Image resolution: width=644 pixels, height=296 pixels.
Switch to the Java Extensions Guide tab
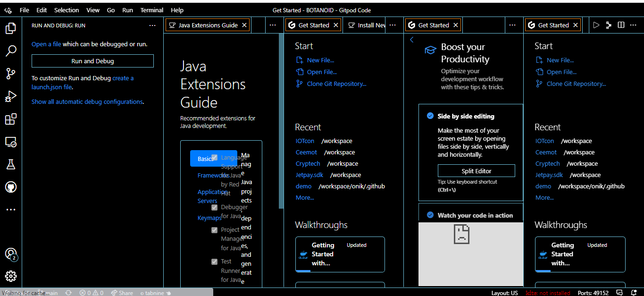[208, 25]
